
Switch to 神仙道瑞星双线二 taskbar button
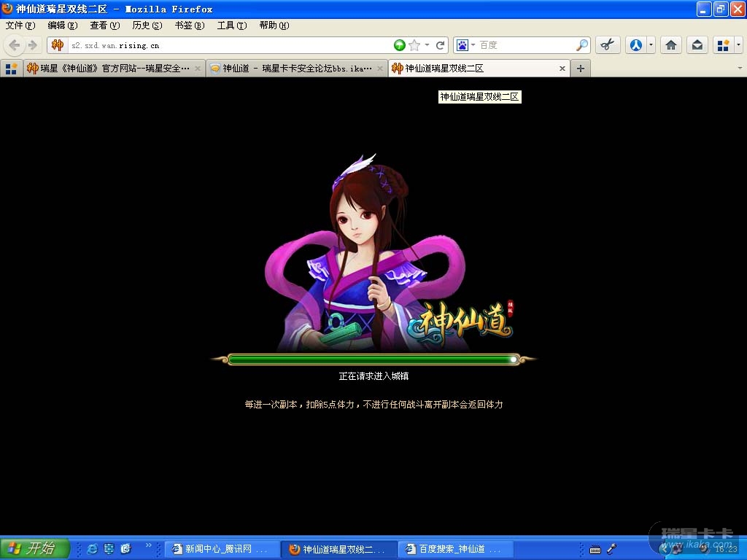tap(338, 549)
